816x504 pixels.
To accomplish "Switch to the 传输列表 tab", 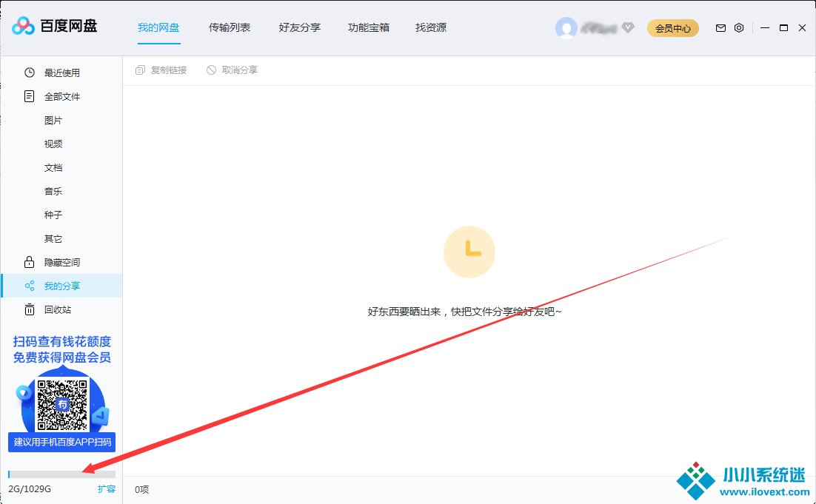I will pyautogui.click(x=230, y=27).
